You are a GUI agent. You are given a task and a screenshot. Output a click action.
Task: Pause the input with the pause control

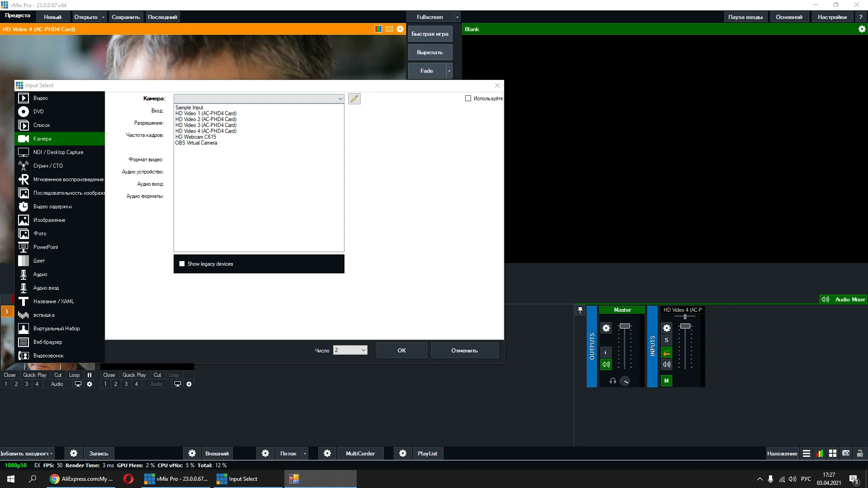pyautogui.click(x=90, y=375)
